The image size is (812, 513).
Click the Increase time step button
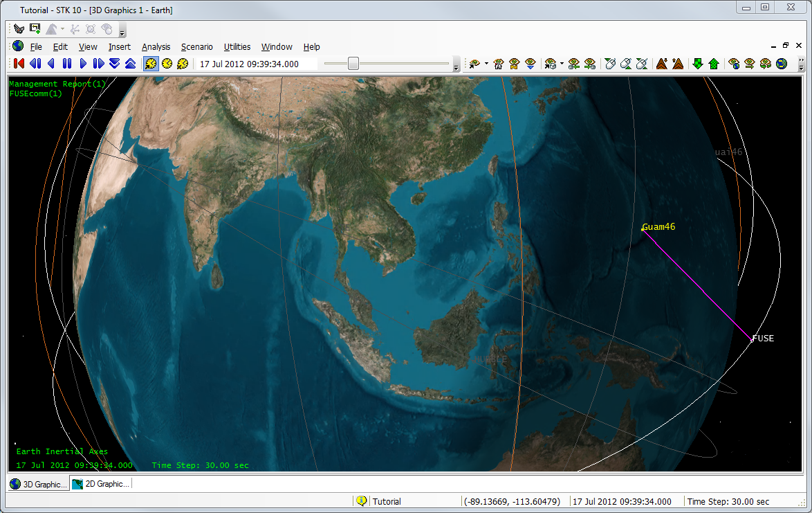(130, 64)
